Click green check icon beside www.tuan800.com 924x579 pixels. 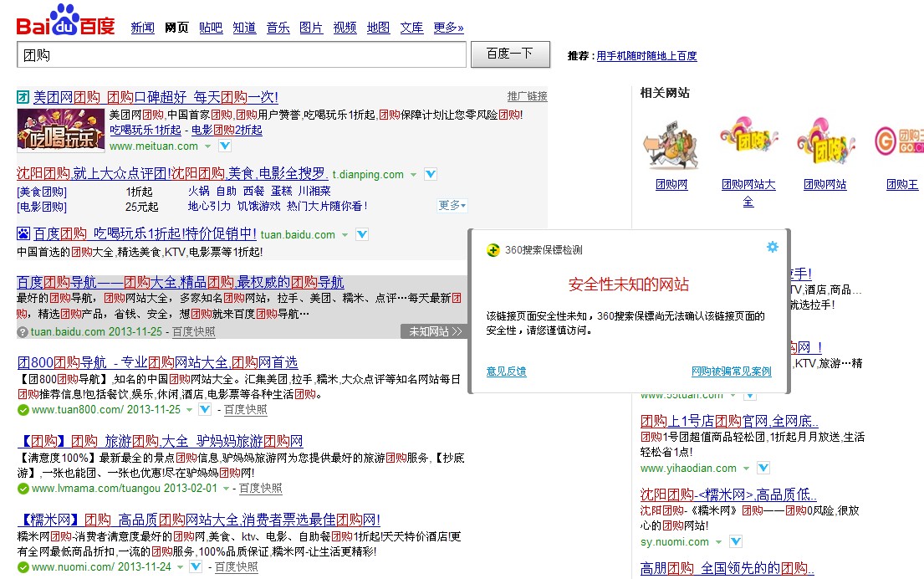[23, 410]
